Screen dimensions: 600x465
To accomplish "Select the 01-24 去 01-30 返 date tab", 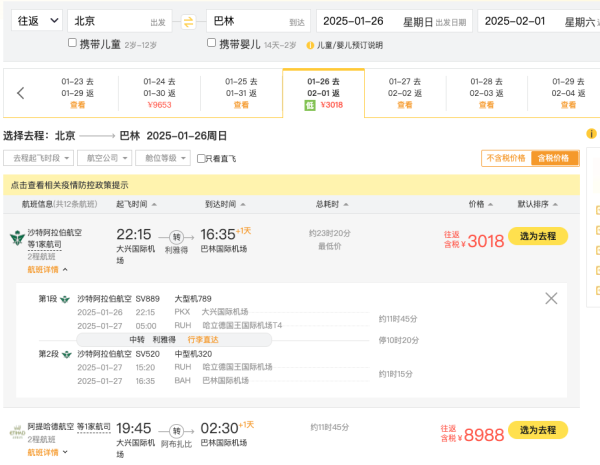I will click(x=160, y=93).
